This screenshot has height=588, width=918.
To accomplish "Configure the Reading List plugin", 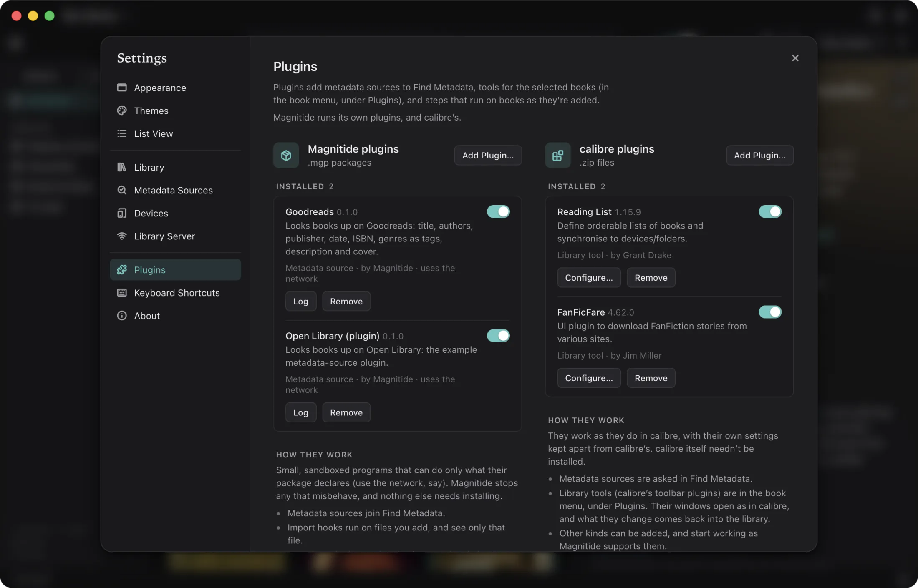I will tap(589, 277).
